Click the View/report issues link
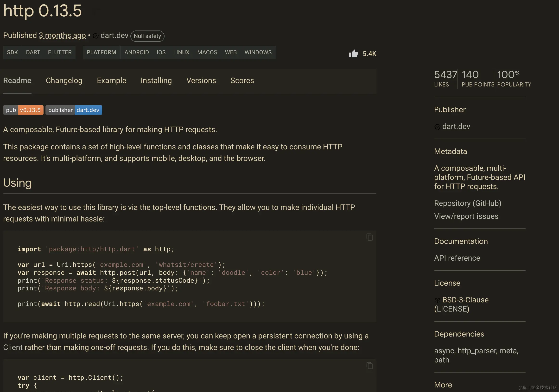The width and height of the screenshot is (559, 392). coord(466,216)
